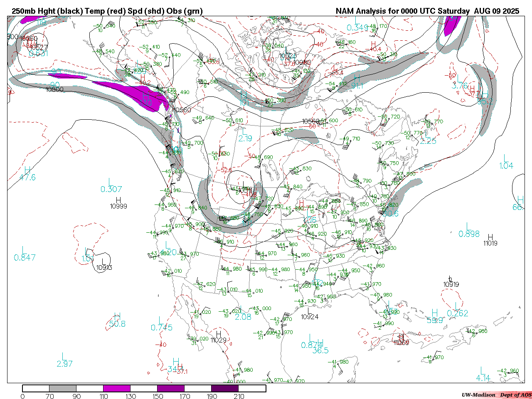Pick the purple 150-170 legend swatch

pos(171,389)
